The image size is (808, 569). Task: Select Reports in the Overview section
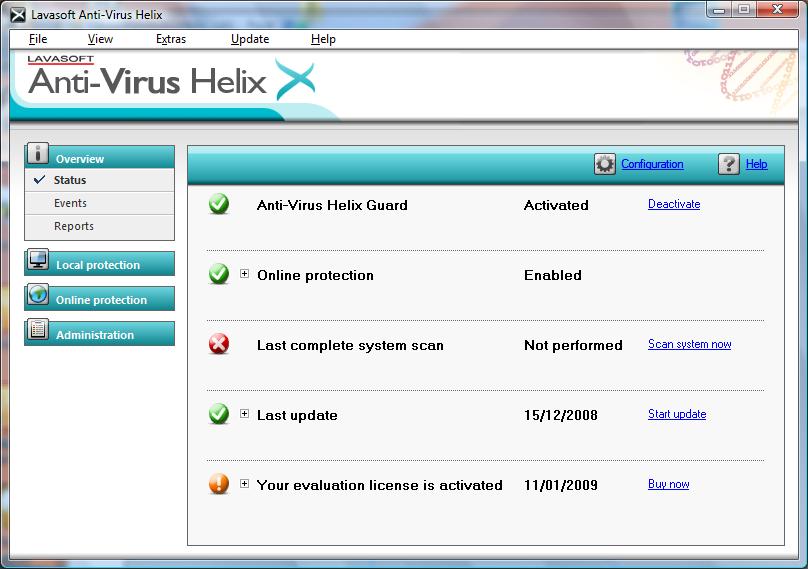pos(74,226)
